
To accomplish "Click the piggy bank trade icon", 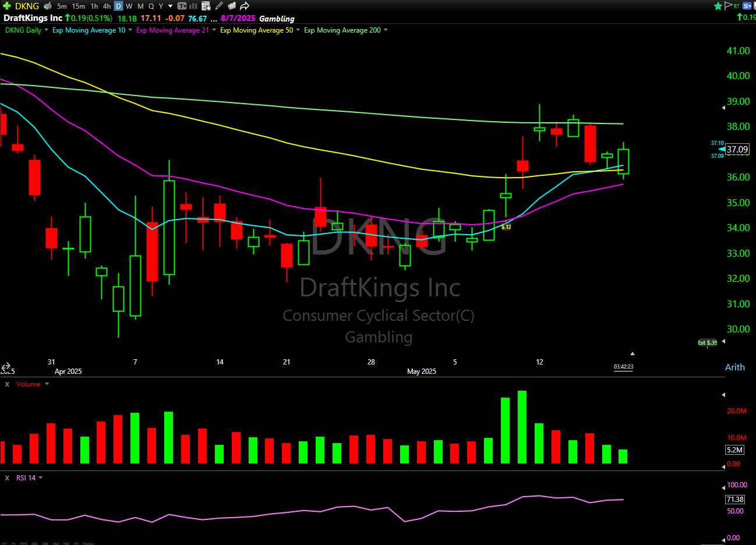I will (x=48, y=6).
